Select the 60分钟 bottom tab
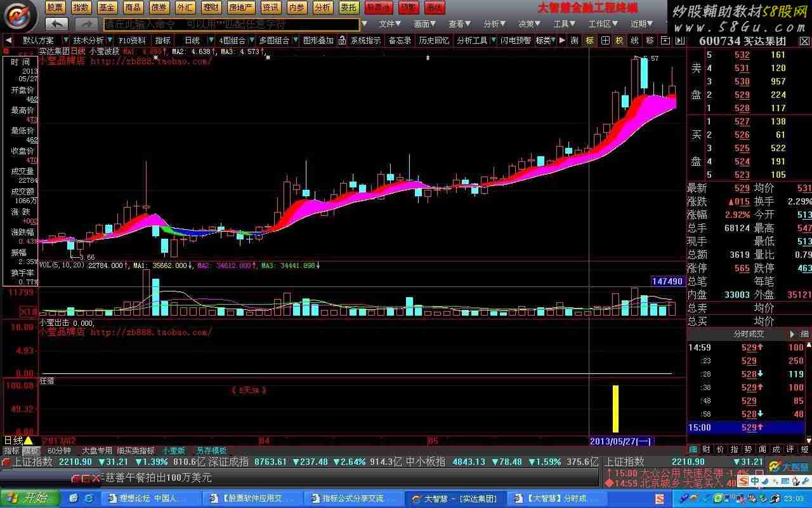Image resolution: width=812 pixels, height=508 pixels. [x=59, y=450]
